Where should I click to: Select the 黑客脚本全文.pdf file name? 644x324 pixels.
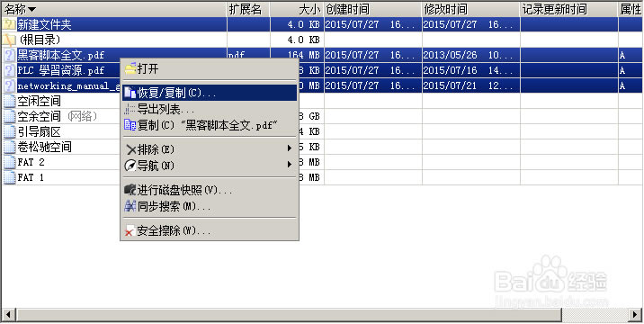61,55
